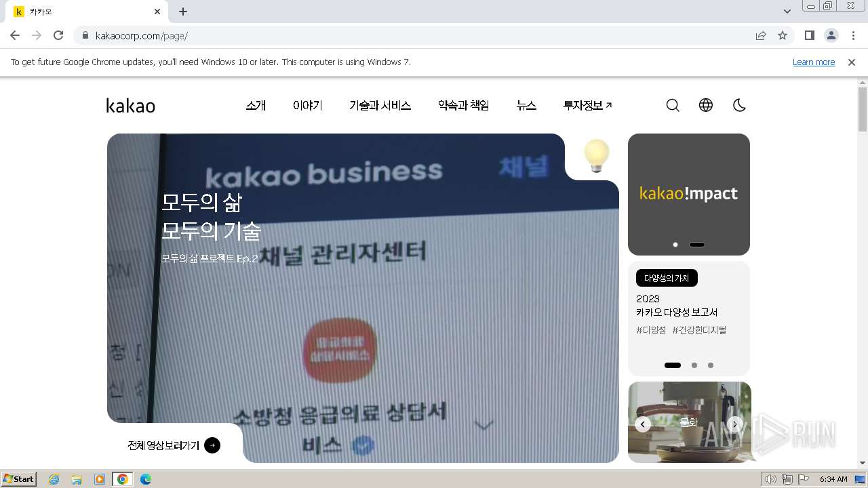The width and height of the screenshot is (868, 488).
Task: Click the browser Forward arrow
Action: (37, 35)
